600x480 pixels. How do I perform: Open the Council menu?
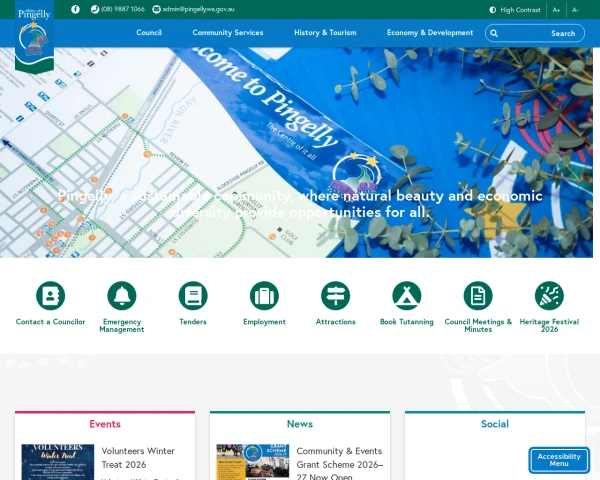149,33
